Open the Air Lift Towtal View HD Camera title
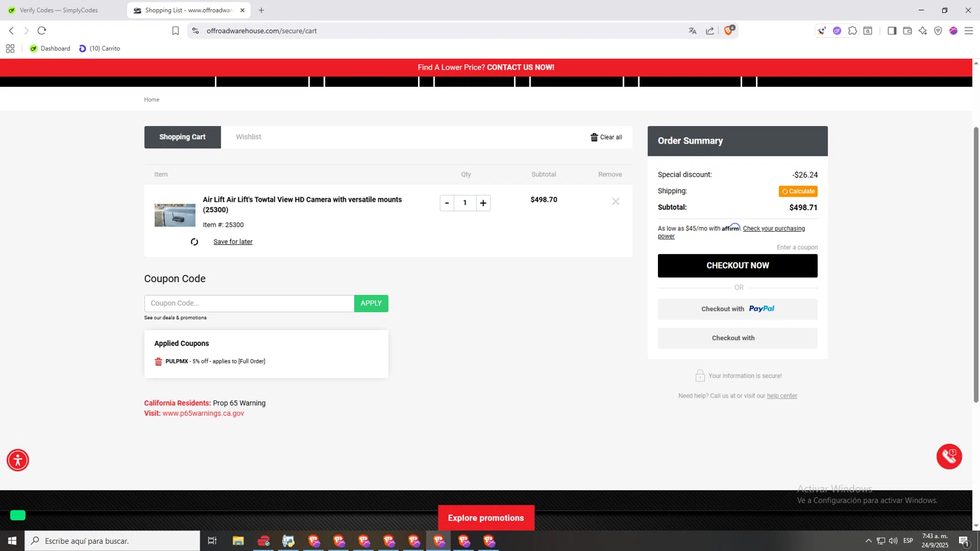Image resolution: width=980 pixels, height=551 pixels. [x=302, y=205]
